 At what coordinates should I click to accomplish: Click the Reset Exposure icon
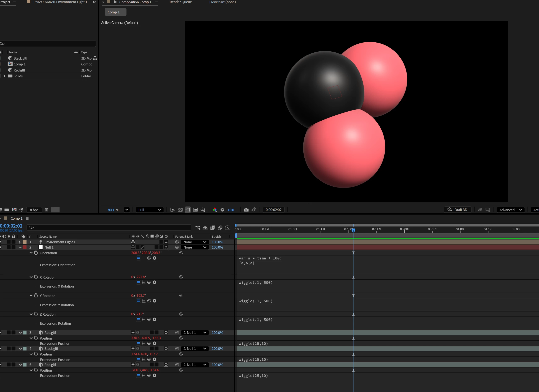222,210
